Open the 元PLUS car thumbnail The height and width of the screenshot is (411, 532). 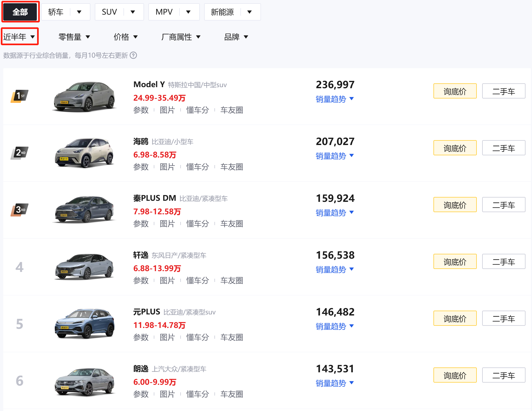point(84,324)
